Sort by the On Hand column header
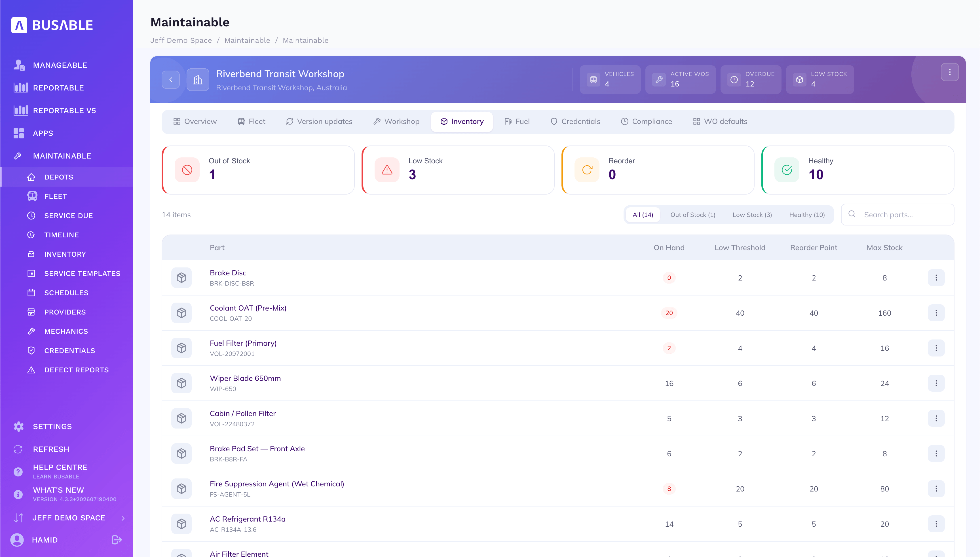The height and width of the screenshot is (557, 980). [x=669, y=248]
